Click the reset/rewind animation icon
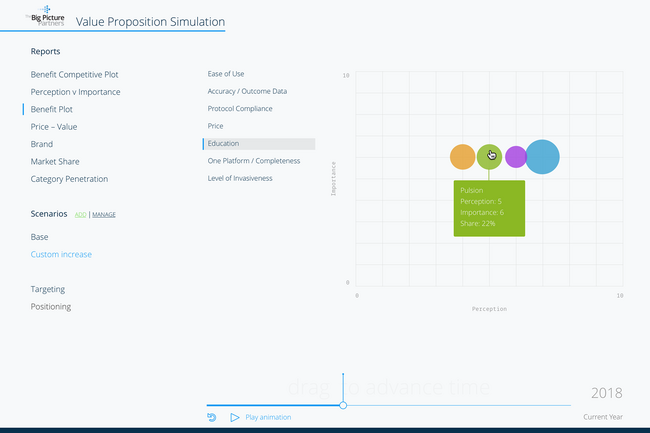Image resolution: width=650 pixels, height=433 pixels. click(x=211, y=417)
